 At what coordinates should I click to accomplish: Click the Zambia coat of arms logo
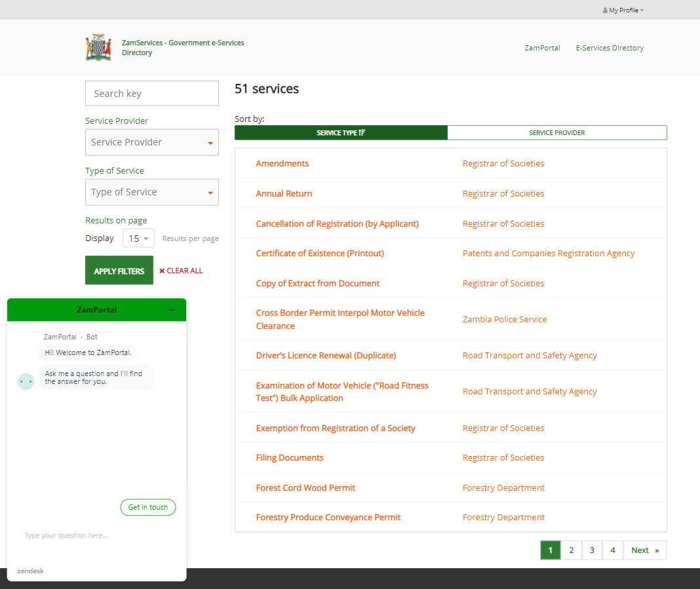point(98,47)
